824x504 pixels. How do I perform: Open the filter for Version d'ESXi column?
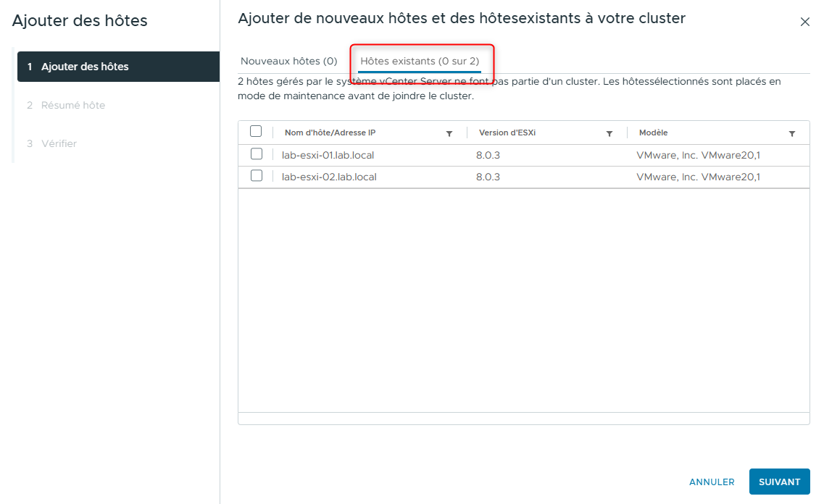click(609, 133)
